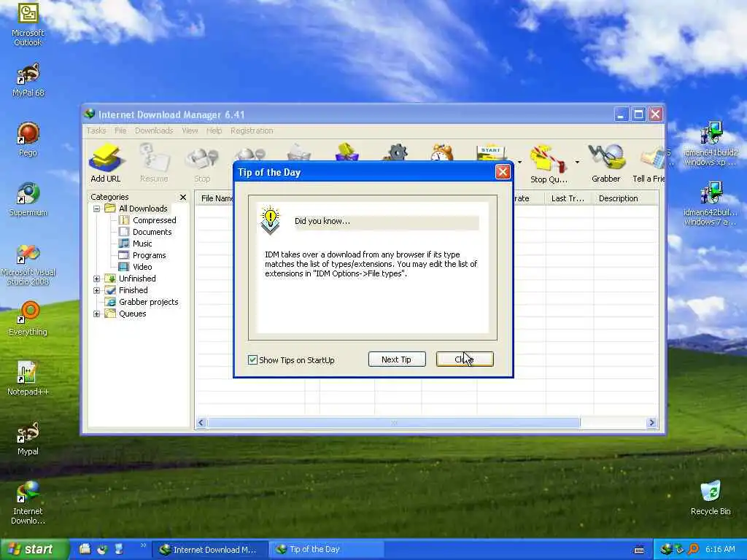
Task: Close Tip of the Day with red X
Action: [503, 172]
